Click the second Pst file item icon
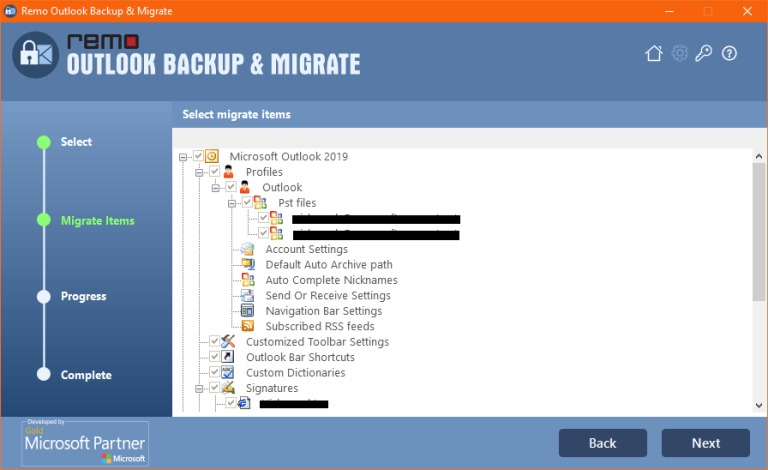The width and height of the screenshot is (768, 470). (277, 233)
